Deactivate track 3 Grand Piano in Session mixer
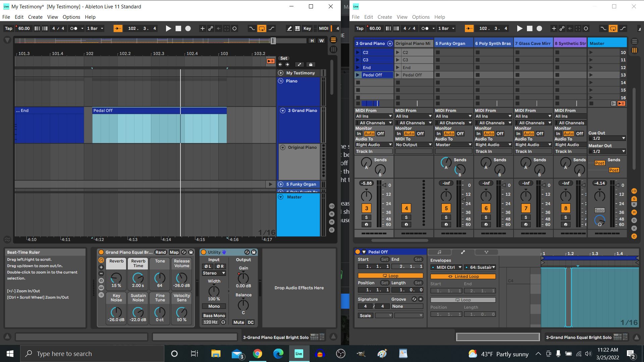The height and width of the screenshot is (362, 644). click(x=366, y=208)
